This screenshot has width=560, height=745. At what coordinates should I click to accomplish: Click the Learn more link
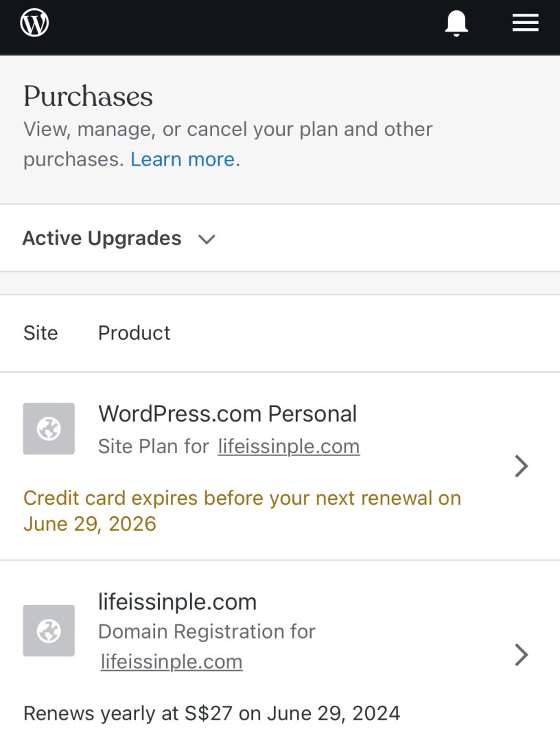[x=183, y=159]
